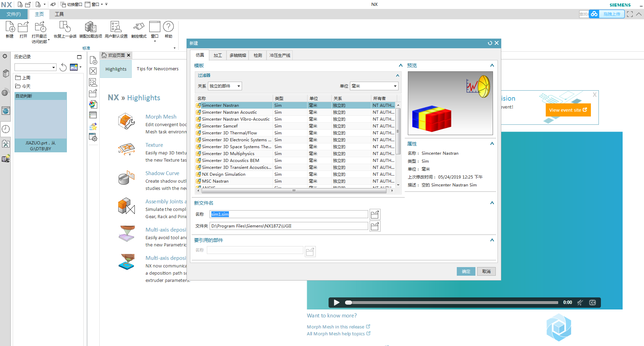Click the video progress slider

tap(452, 303)
